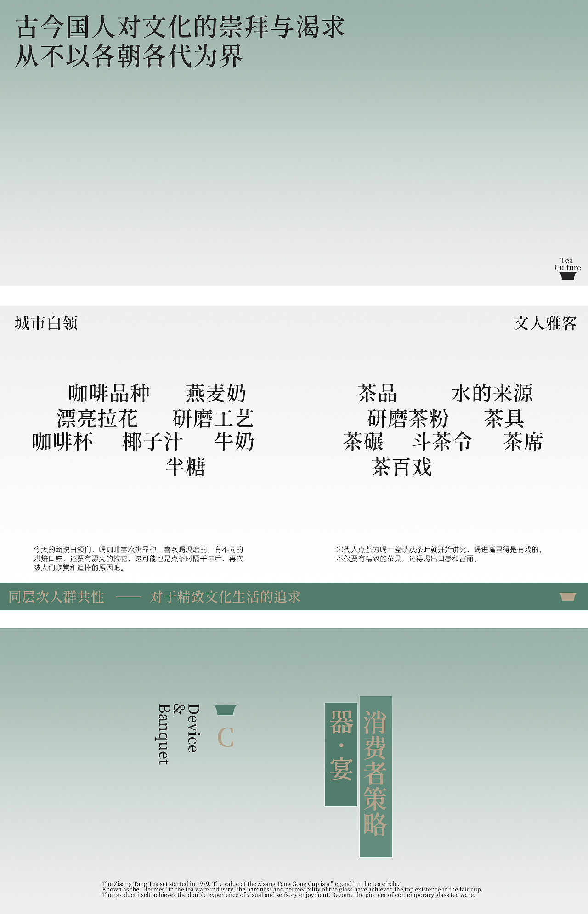Click the word '茶百戏'

[401, 468]
